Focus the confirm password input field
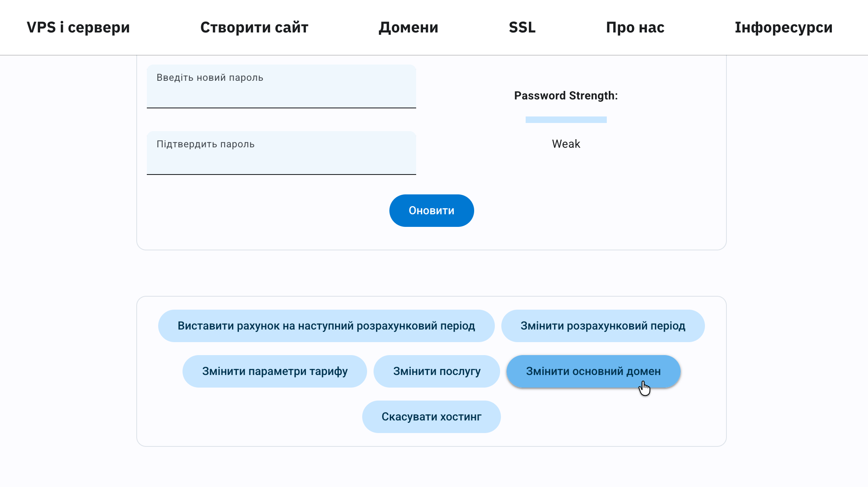This screenshot has width=868, height=487. (281, 161)
